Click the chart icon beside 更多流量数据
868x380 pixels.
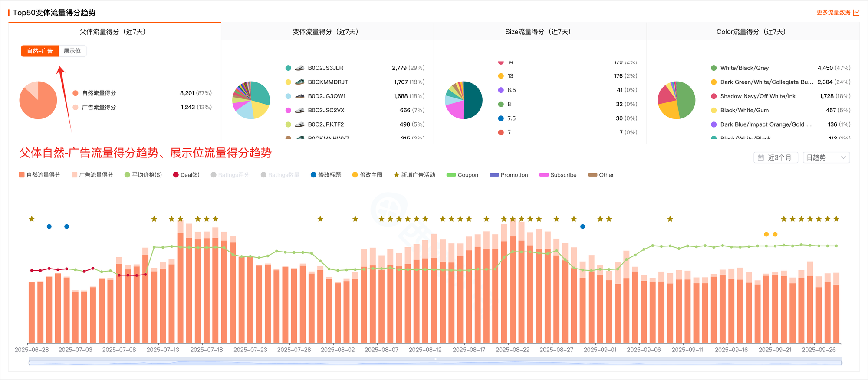coord(856,13)
